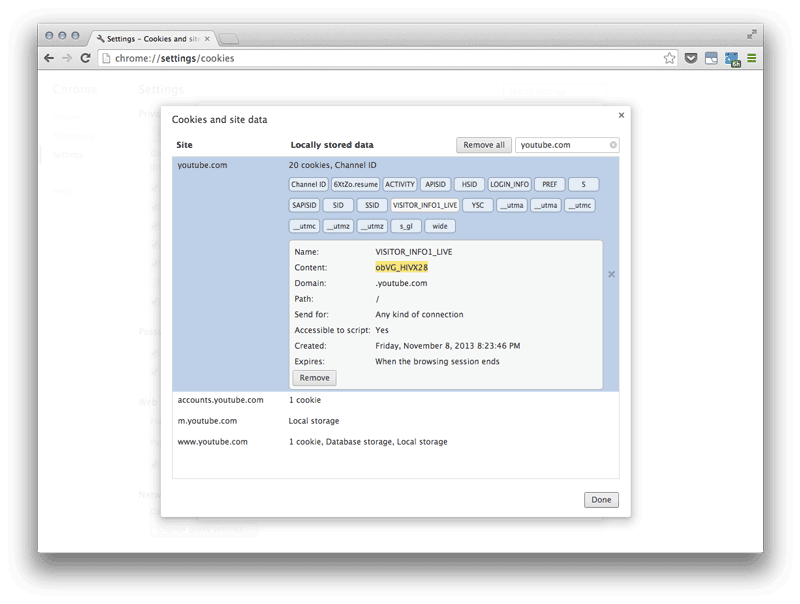Click the 'Cookies and site data' dialog title
This screenshot has height=604, width=800.
[x=219, y=119]
